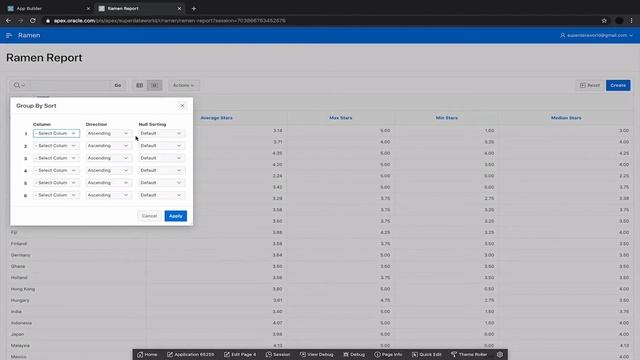
Task: Click Edit Page 4 in toolbar
Action: pyautogui.click(x=240, y=354)
